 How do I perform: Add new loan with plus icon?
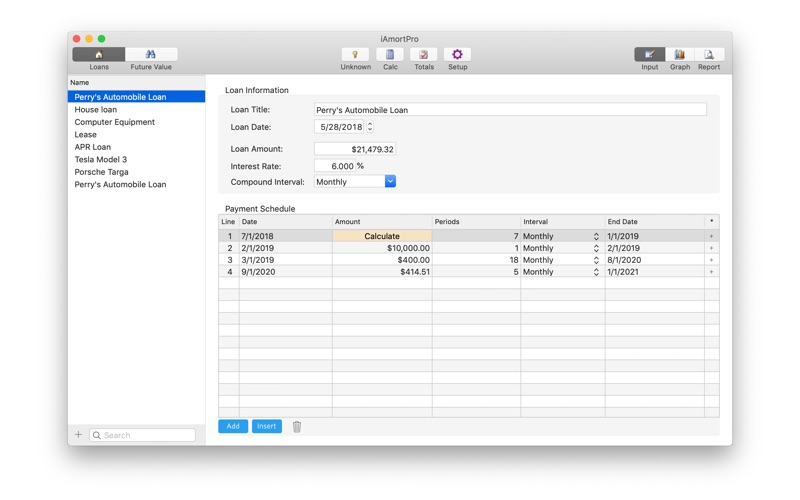[78, 435]
